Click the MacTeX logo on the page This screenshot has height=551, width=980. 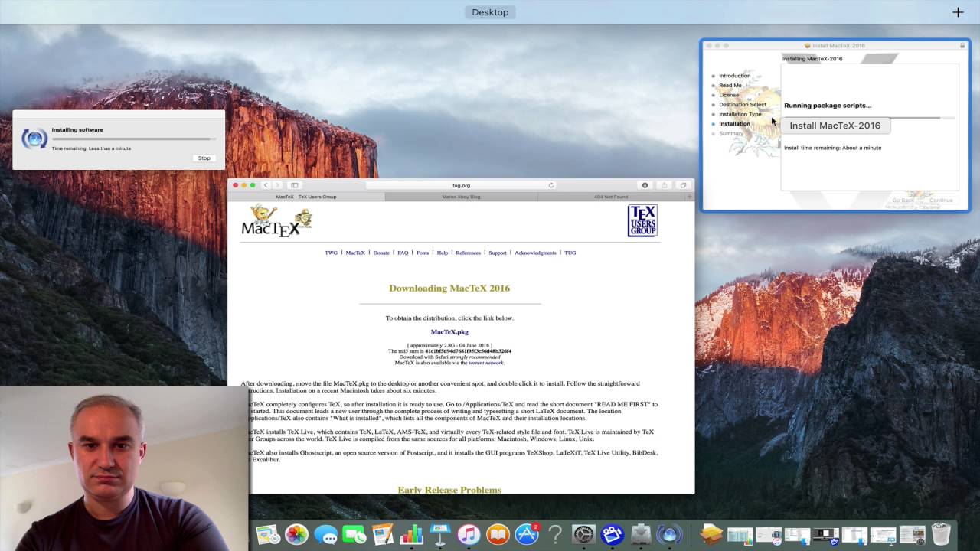tap(276, 221)
